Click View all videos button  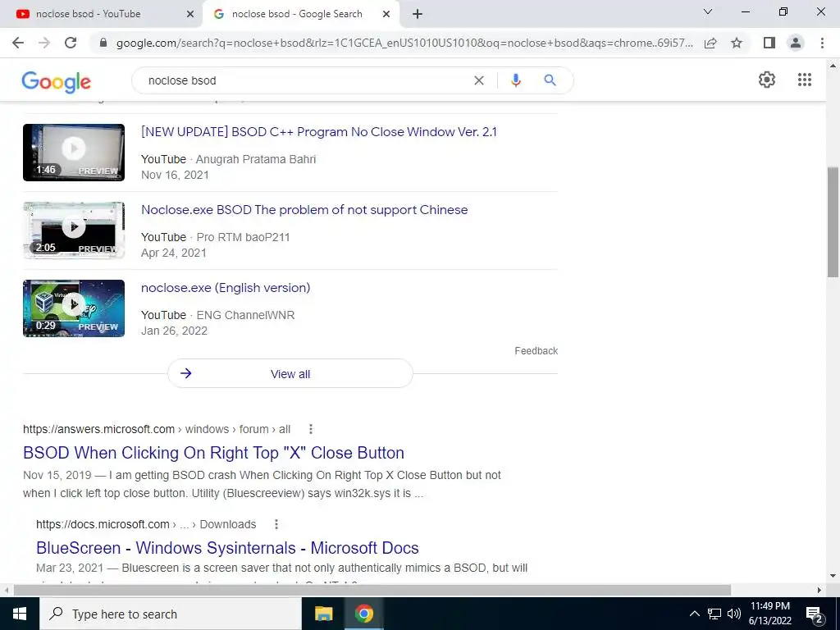pyautogui.click(x=290, y=374)
